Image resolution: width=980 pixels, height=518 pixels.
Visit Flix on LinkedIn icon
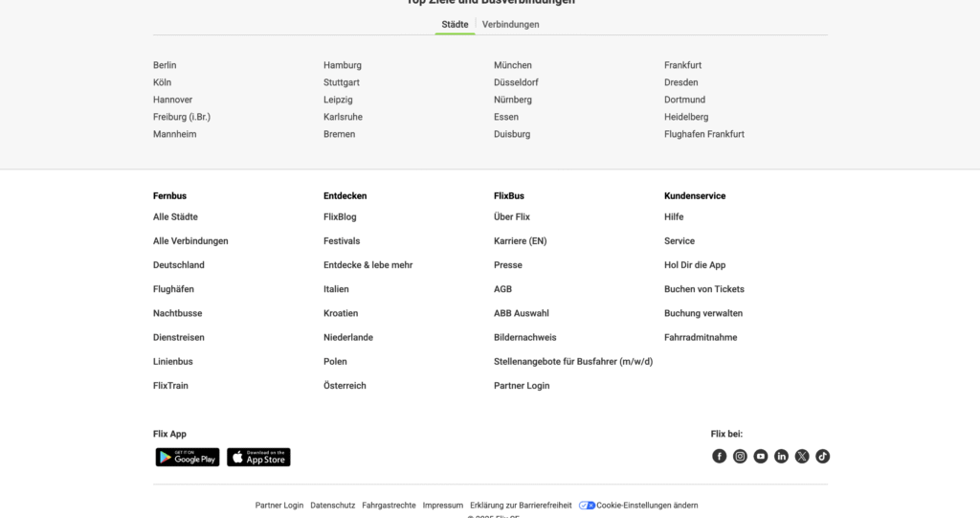781,457
